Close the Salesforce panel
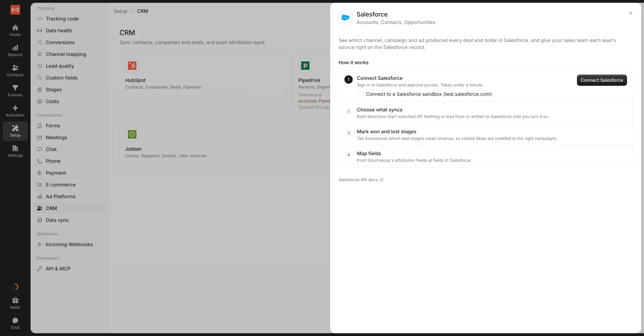Viewport: 644px width, 336px height. click(x=630, y=13)
